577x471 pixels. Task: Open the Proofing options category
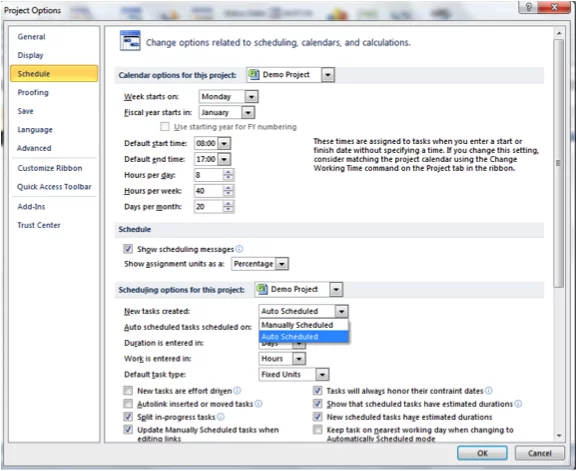pos(33,92)
